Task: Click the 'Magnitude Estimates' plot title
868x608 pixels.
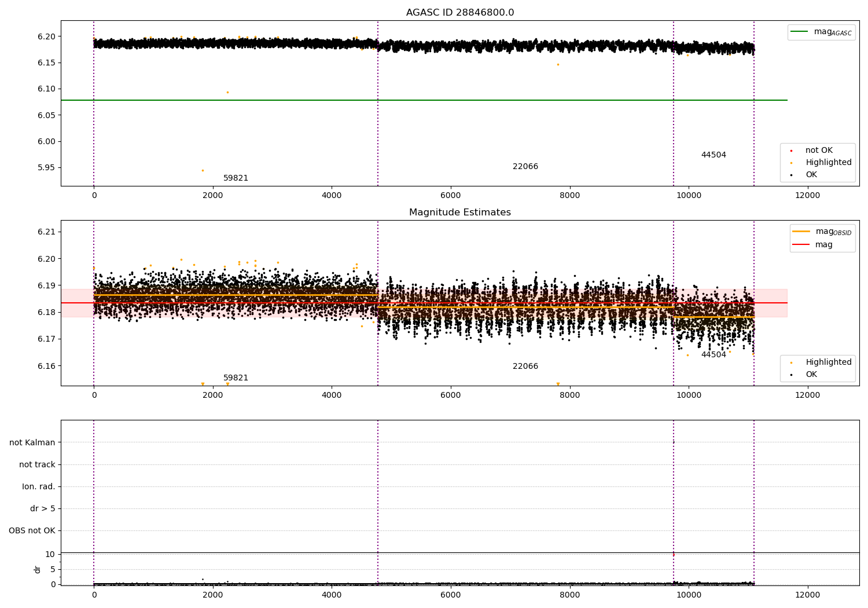Action: pyautogui.click(x=460, y=213)
